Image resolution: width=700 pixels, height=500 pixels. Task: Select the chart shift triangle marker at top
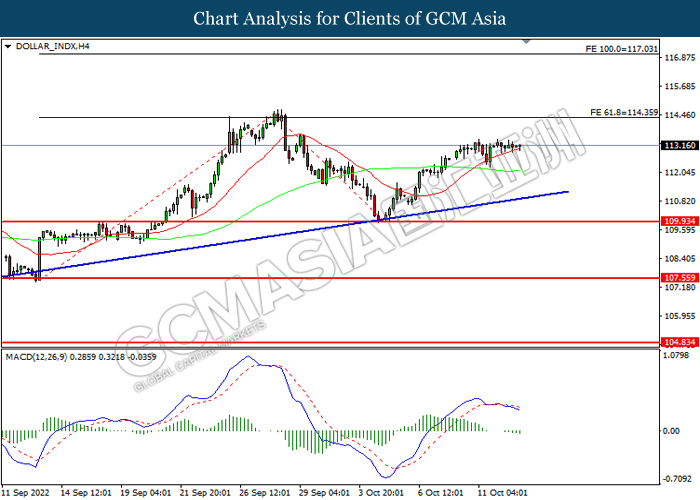coord(526,42)
